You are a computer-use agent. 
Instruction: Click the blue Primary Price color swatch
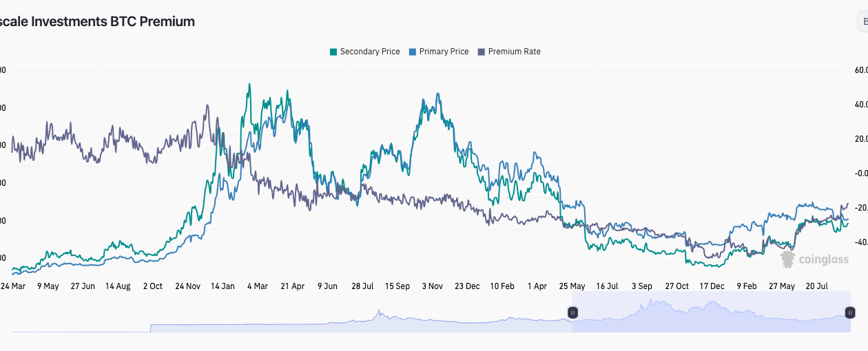413,52
